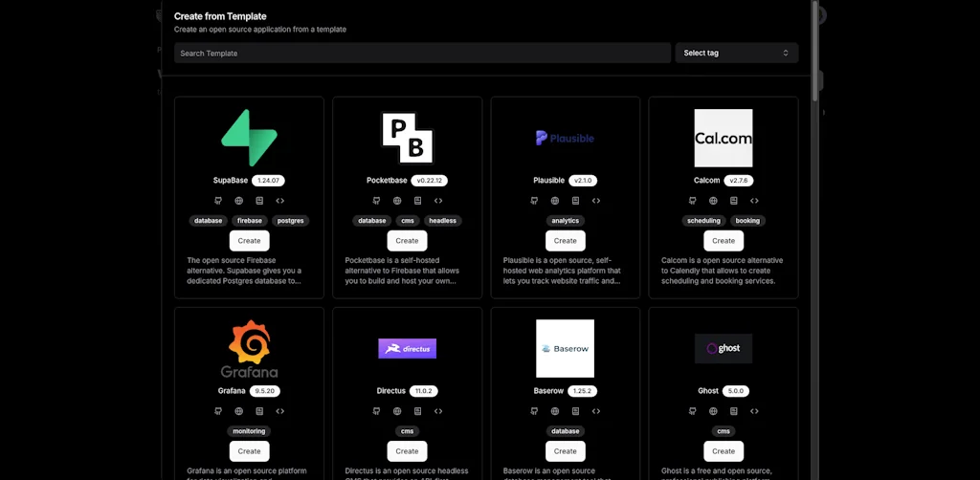
Task: Open Grafana documentation book icon
Action: point(259,411)
